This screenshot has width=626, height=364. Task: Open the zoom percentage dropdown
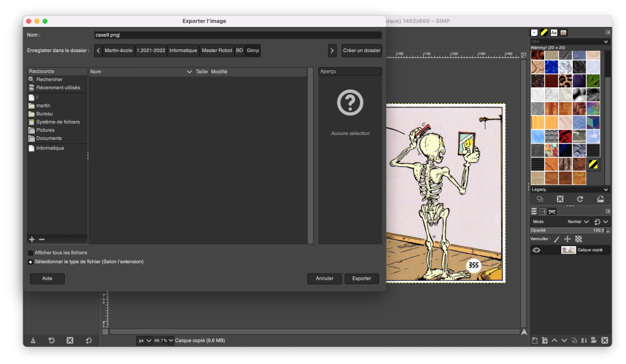pyautogui.click(x=164, y=340)
